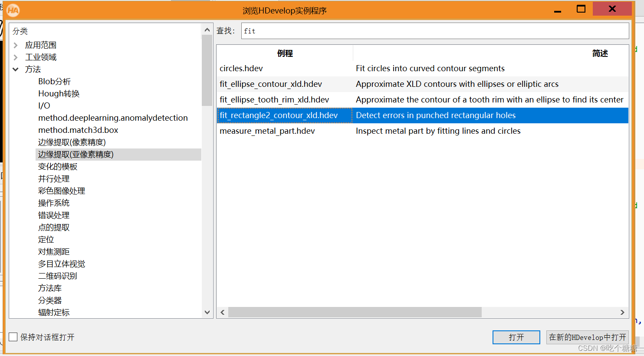Screen dimensions: 644x356
Task: Click description 'Fit circles into curved contour segments'
Action: [x=430, y=69]
